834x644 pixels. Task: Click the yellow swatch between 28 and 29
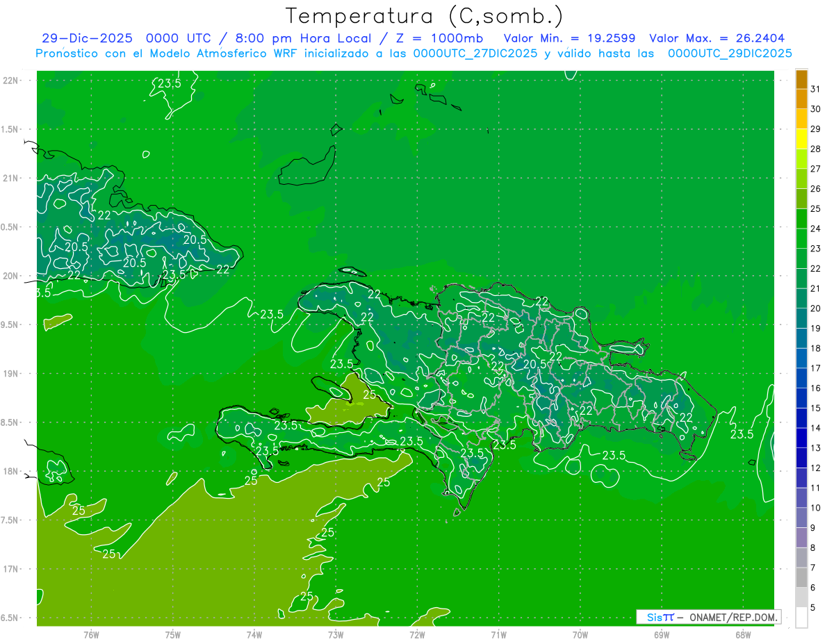point(801,139)
